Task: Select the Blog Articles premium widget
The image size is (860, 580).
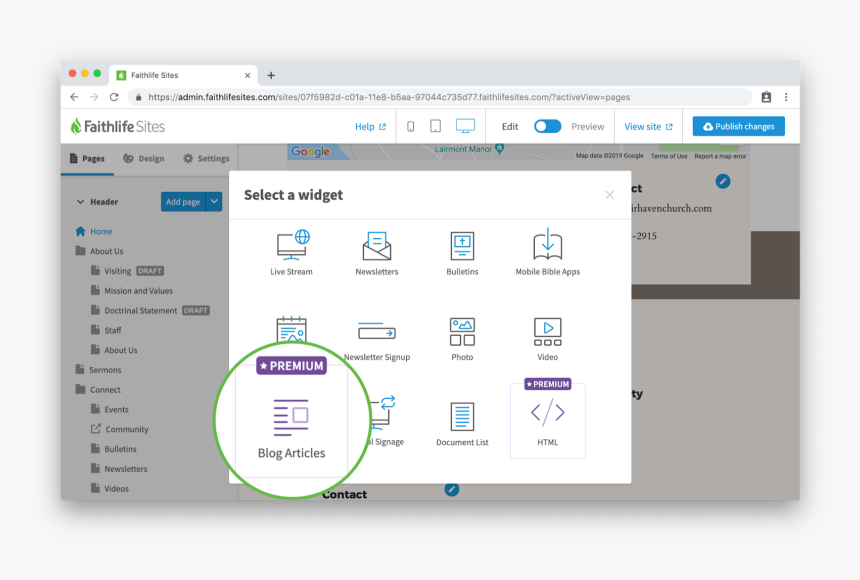Action: [x=291, y=419]
